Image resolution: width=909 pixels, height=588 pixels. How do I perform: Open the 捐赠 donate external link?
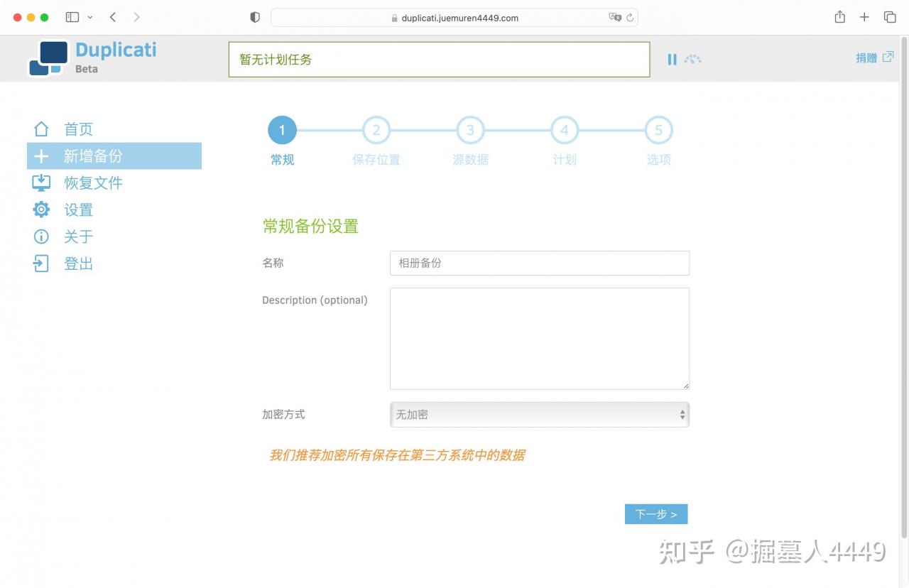click(x=874, y=58)
